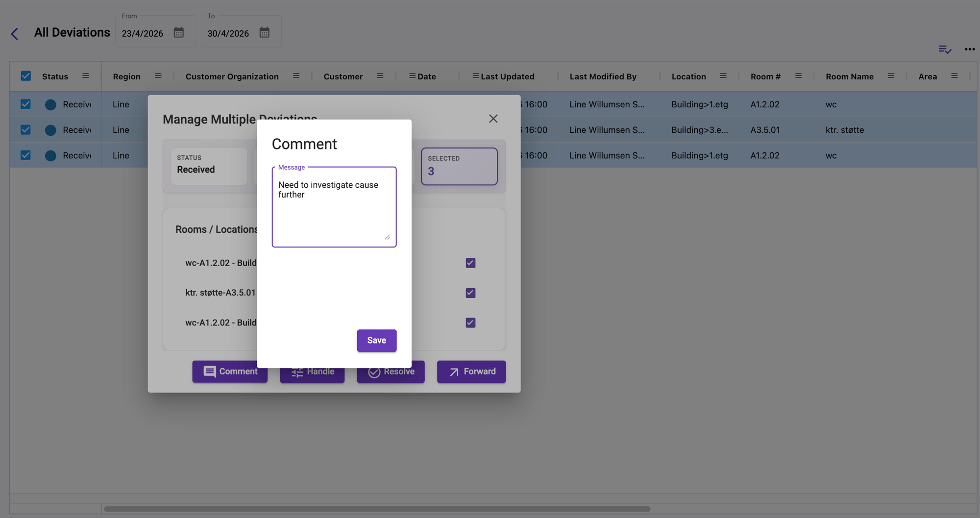
Task: Click the SELECTED 3 card
Action: 460,167
